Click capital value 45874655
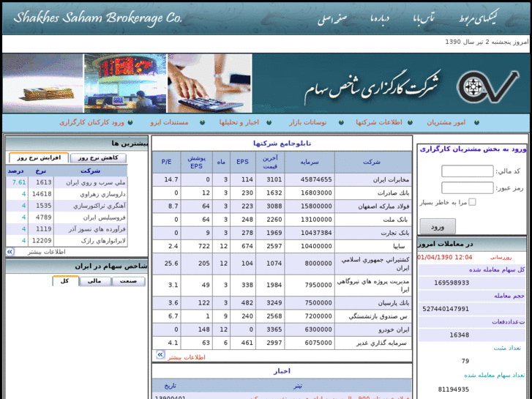 [x=316, y=179]
